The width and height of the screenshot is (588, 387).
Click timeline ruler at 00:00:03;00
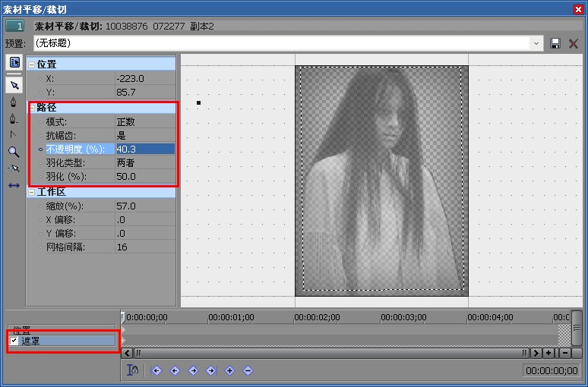point(403,317)
